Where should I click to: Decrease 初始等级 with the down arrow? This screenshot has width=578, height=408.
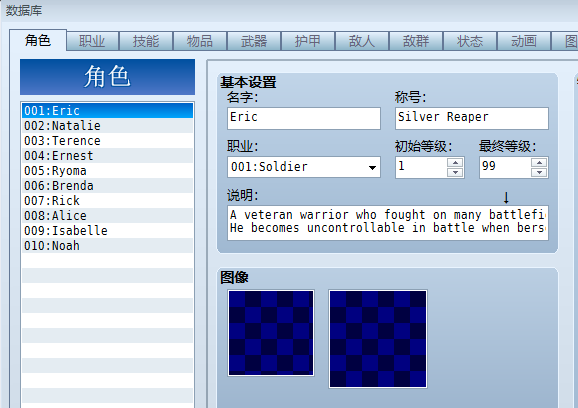coord(455,172)
